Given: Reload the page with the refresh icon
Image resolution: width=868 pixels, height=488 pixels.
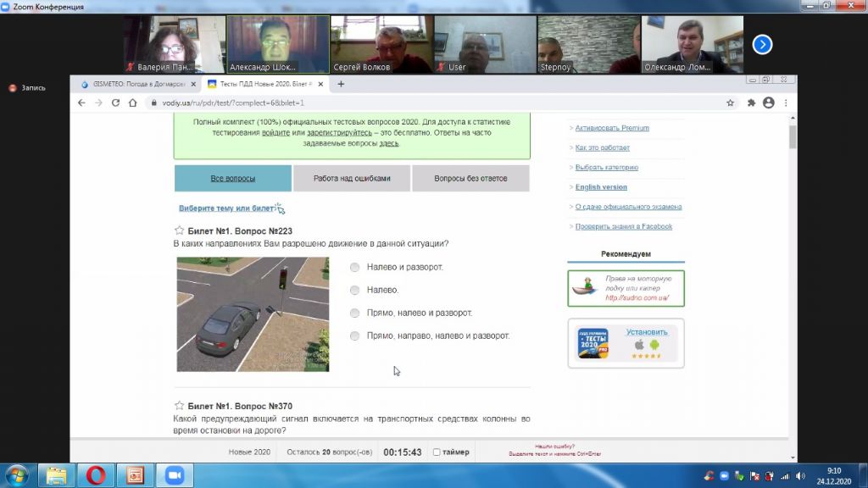Looking at the screenshot, I should click(x=115, y=103).
